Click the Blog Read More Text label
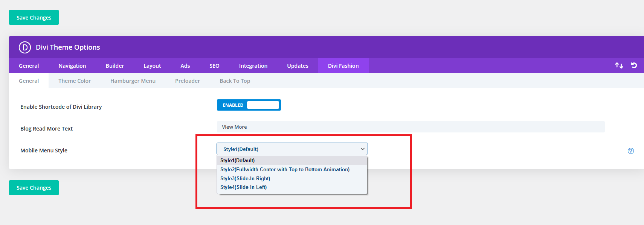Image resolution: width=644 pixels, height=225 pixels. tap(47, 129)
